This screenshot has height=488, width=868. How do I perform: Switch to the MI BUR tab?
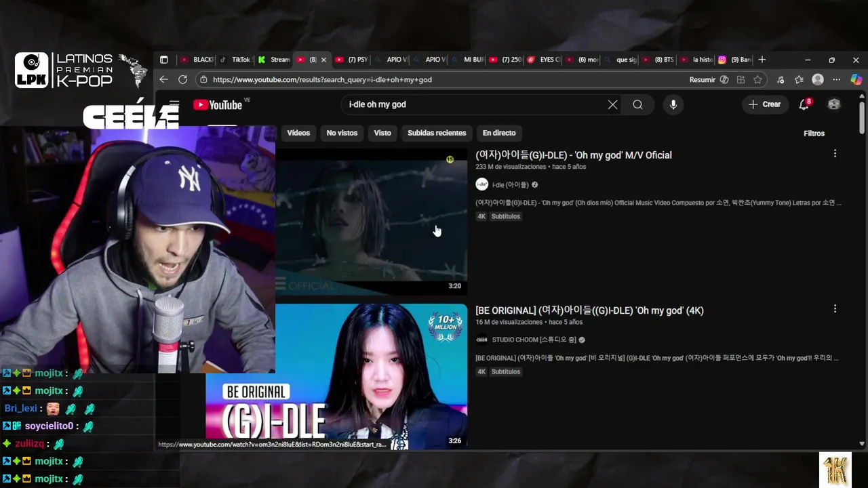tap(467, 60)
